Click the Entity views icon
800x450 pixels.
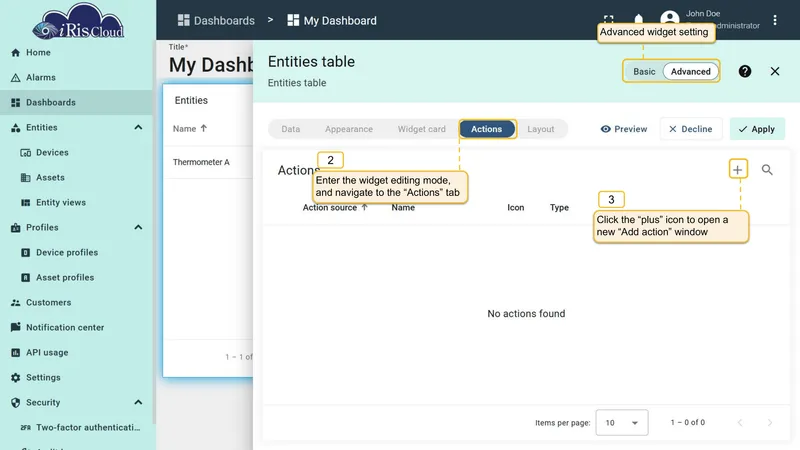pos(26,203)
